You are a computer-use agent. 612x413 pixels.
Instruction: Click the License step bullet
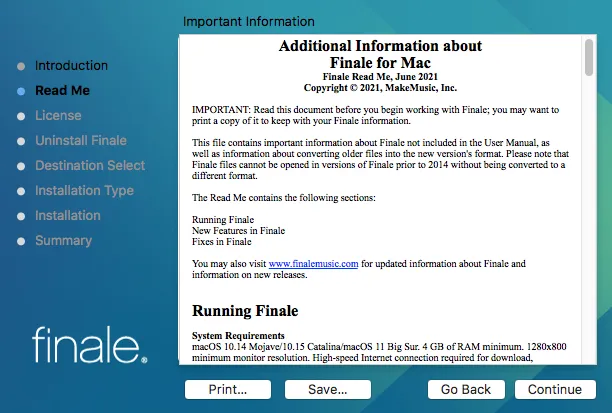(x=21, y=116)
